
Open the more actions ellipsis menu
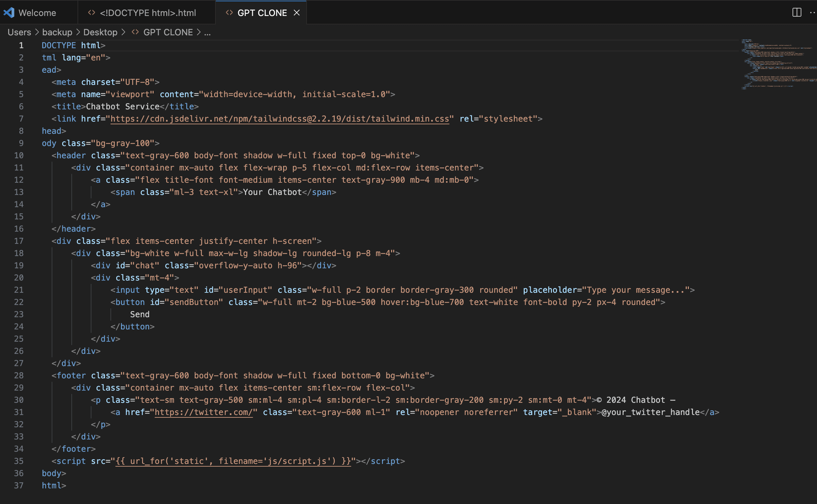[x=813, y=13]
